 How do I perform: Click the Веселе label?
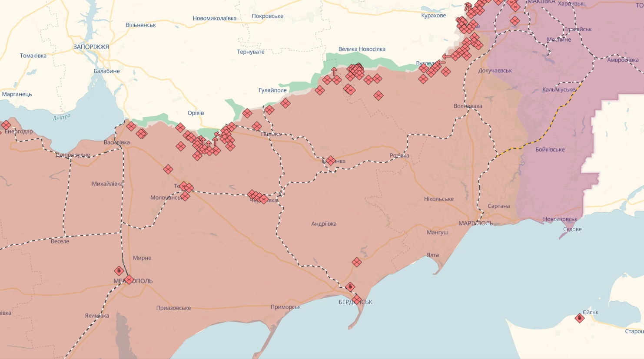(x=60, y=241)
